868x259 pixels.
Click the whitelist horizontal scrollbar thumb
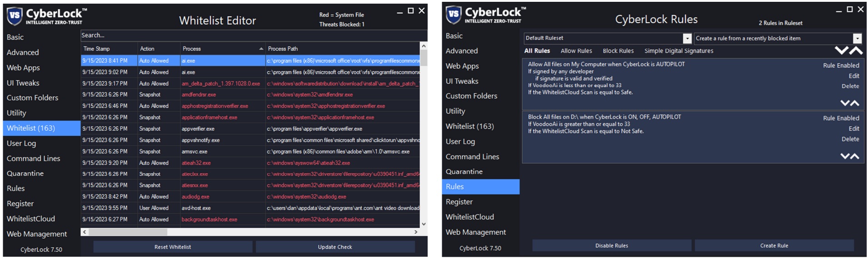click(127, 232)
